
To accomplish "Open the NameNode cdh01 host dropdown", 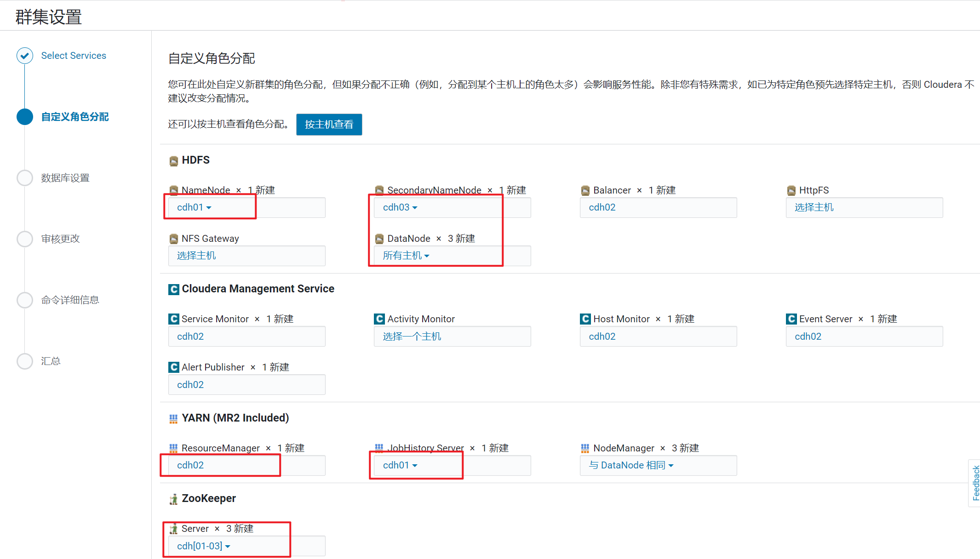I will (x=194, y=207).
